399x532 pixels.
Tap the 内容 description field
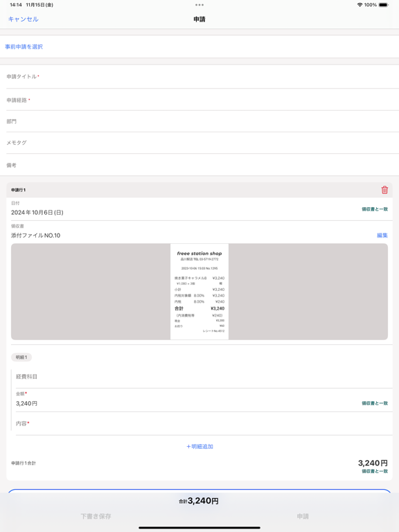pos(204,423)
